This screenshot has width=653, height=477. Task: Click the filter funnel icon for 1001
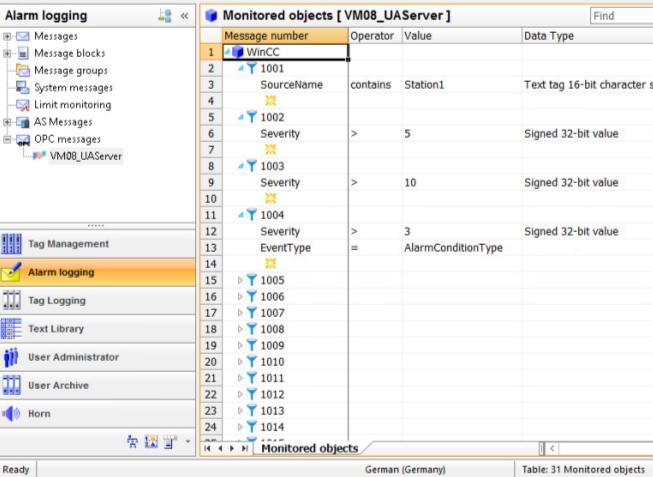(x=252, y=68)
